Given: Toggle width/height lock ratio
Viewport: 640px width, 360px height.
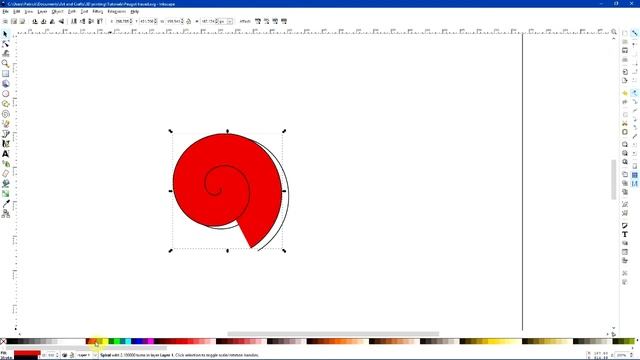Looking at the screenshot, I should (x=189, y=21).
